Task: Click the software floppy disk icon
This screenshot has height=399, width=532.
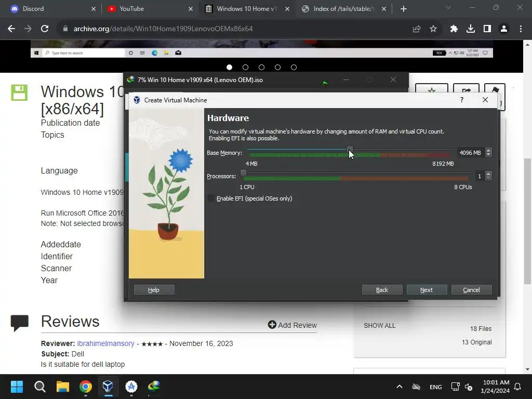Action: tap(19, 92)
